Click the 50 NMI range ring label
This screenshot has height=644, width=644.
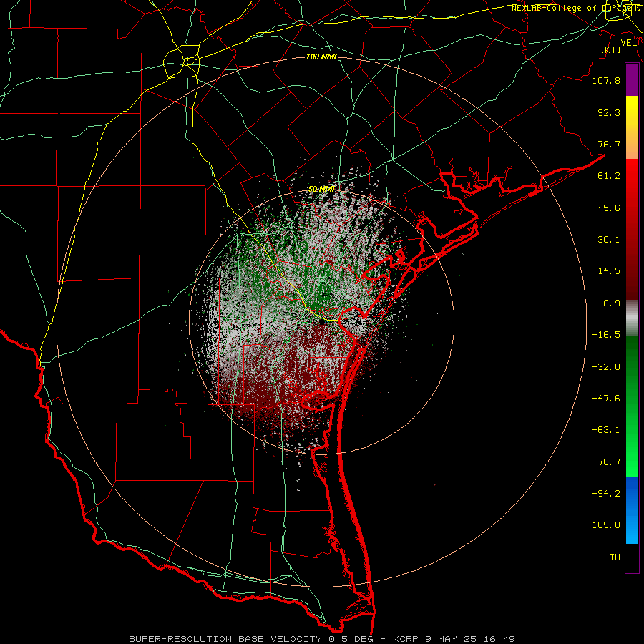coord(321,190)
